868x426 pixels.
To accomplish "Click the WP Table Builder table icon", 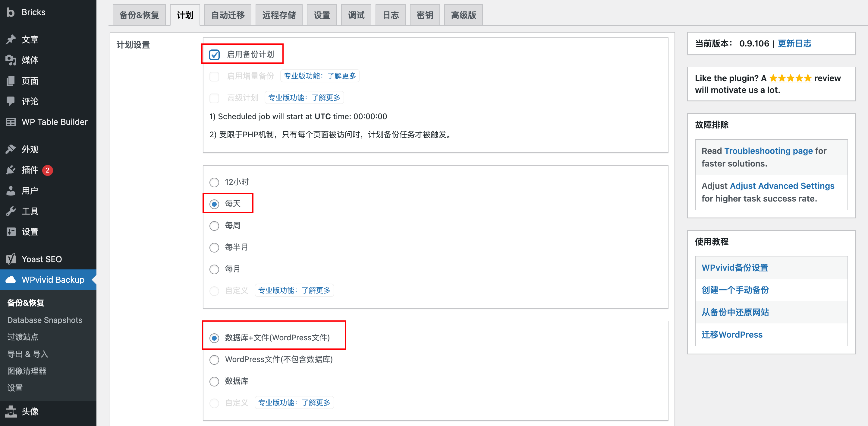I will click(x=11, y=122).
